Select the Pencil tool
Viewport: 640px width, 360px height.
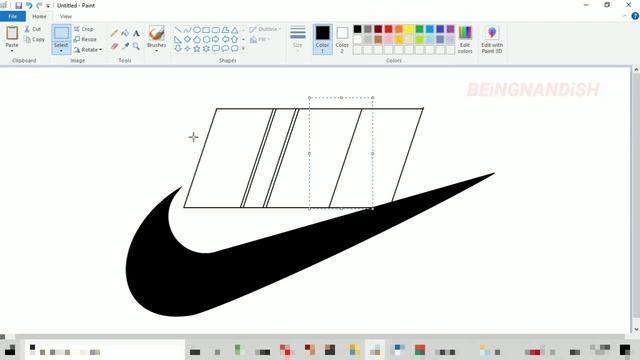tap(114, 33)
